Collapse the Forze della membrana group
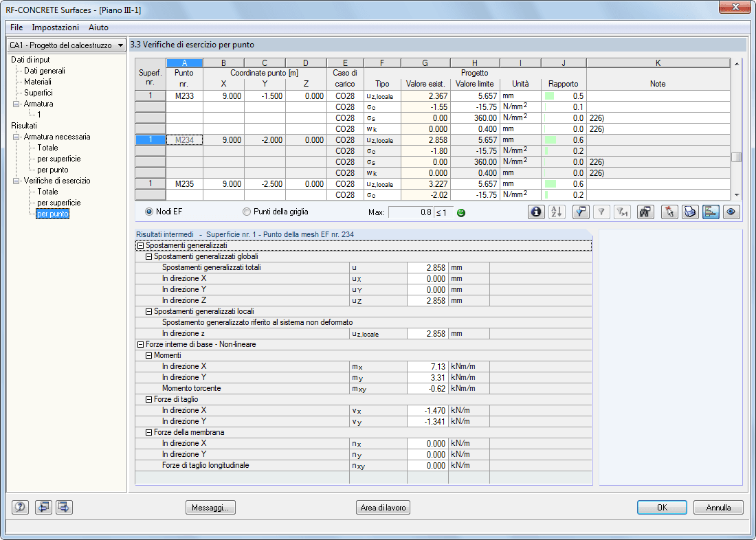Viewport: 756px width, 540px height. (x=148, y=433)
